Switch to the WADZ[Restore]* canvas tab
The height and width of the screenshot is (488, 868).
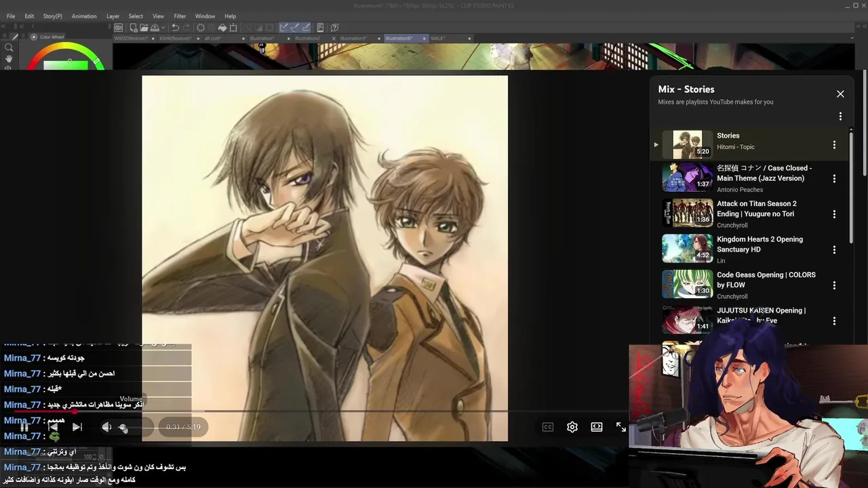pyautogui.click(x=131, y=39)
